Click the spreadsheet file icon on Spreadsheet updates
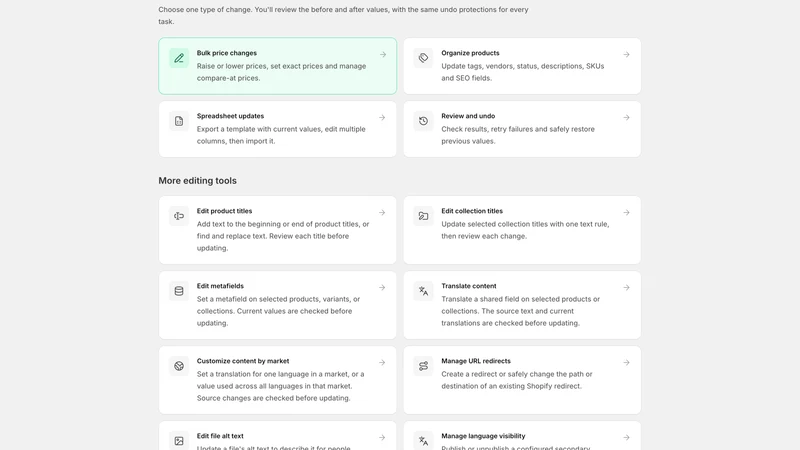Image resolution: width=800 pixels, height=450 pixels. coord(179,121)
